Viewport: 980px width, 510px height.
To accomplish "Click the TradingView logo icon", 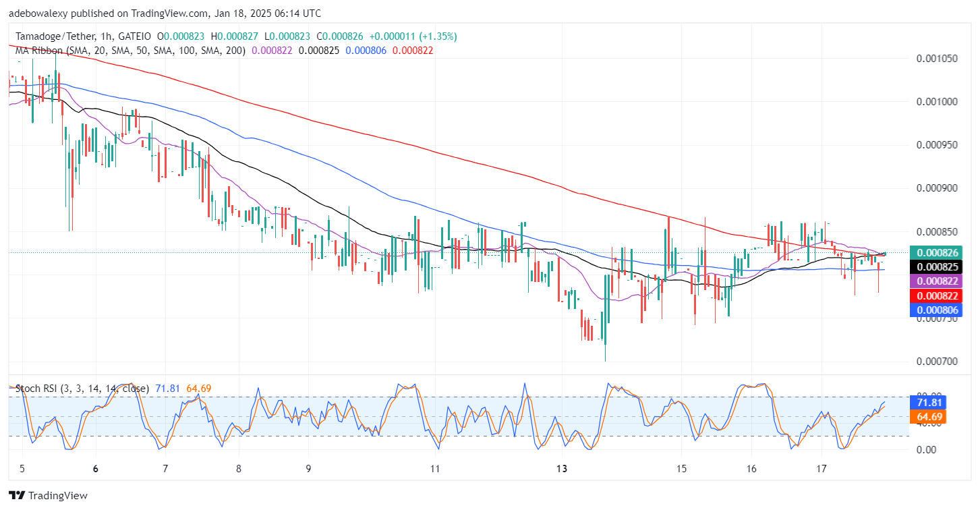I will pyautogui.click(x=16, y=496).
